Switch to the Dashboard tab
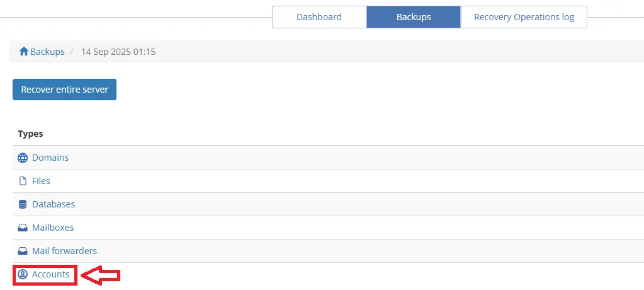This screenshot has height=290, width=644. point(319,17)
